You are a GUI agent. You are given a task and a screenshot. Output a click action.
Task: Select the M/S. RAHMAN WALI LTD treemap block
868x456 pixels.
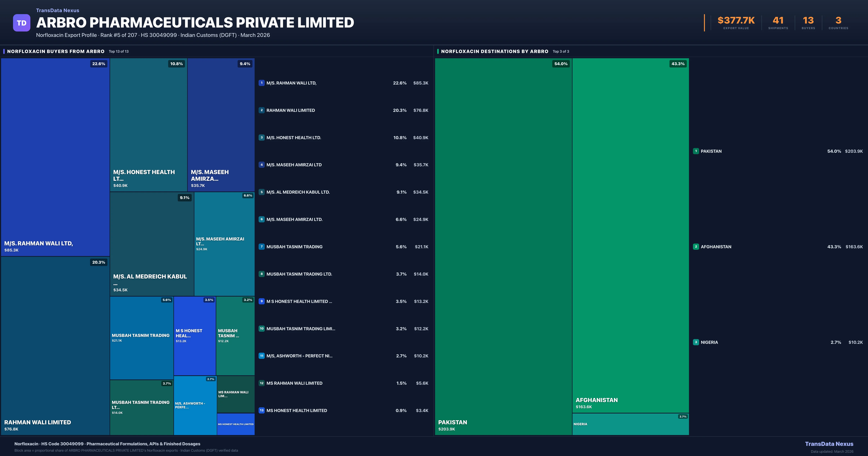point(55,157)
